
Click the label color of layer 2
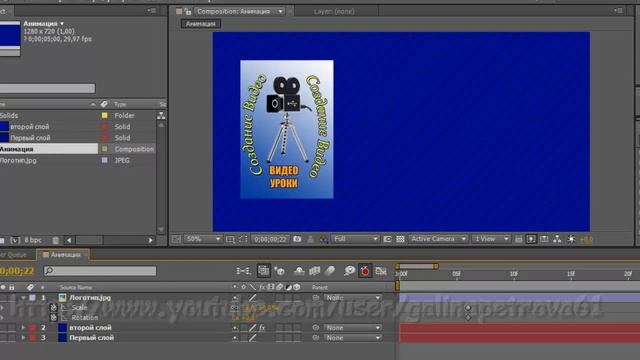pos(33,328)
